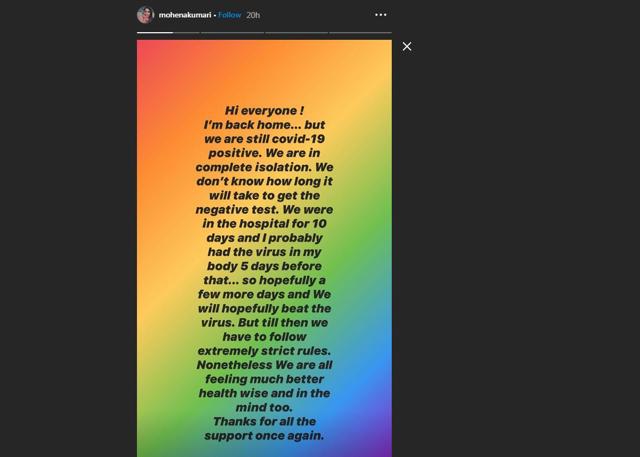The height and width of the screenshot is (457, 640).
Task: Click the 20h timestamp label
Action: coord(253,15)
